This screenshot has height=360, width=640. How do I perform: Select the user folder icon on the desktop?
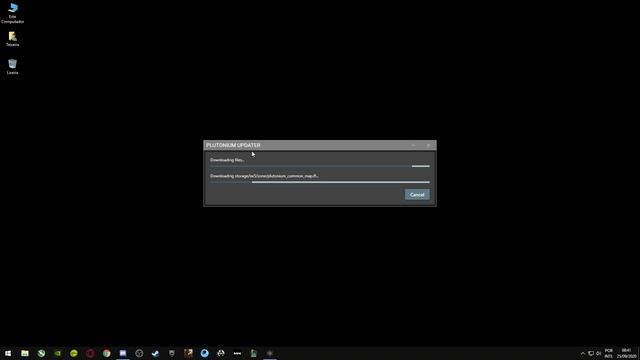[x=13, y=39]
